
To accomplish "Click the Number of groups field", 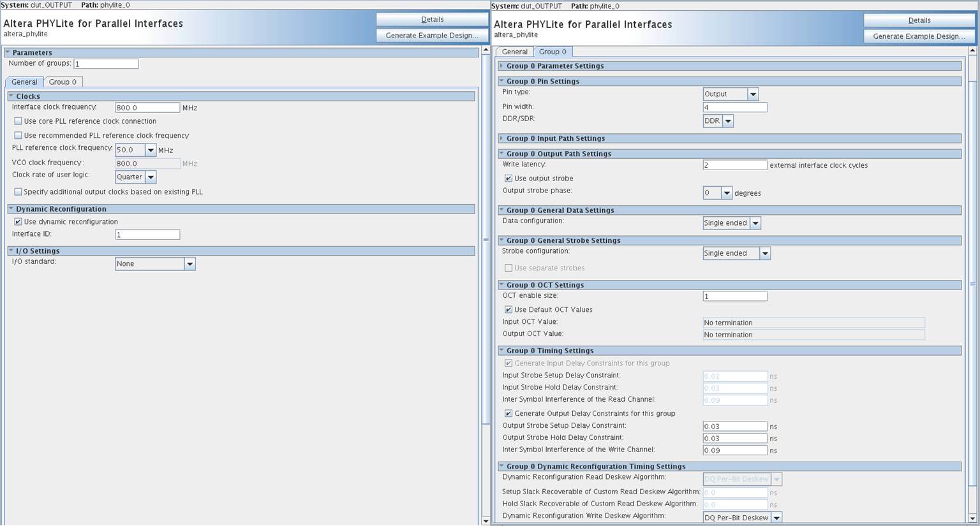I will point(106,64).
